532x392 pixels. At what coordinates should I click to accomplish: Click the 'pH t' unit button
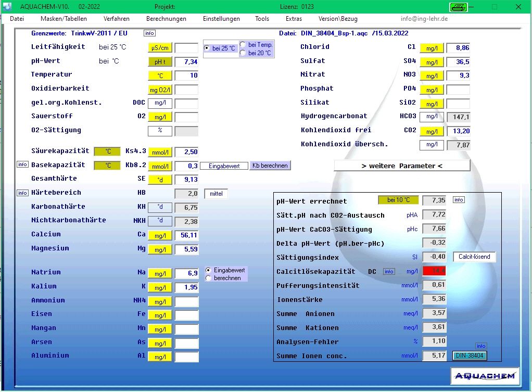(160, 62)
